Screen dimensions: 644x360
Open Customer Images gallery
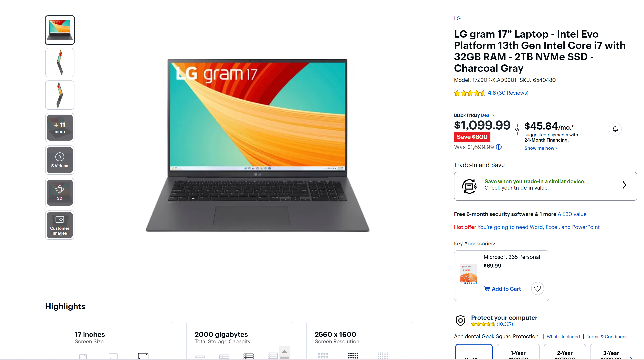[60, 225]
